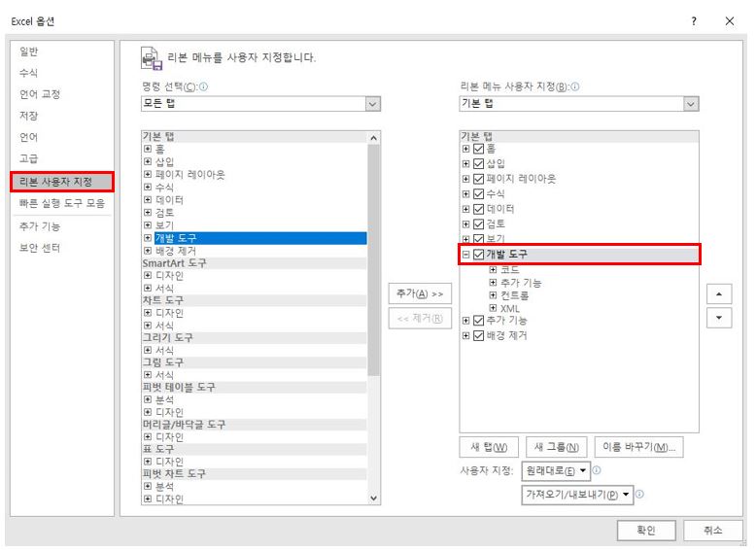Click the 새 탭(W) button
This screenshot has width=756, height=550.
tap(489, 447)
